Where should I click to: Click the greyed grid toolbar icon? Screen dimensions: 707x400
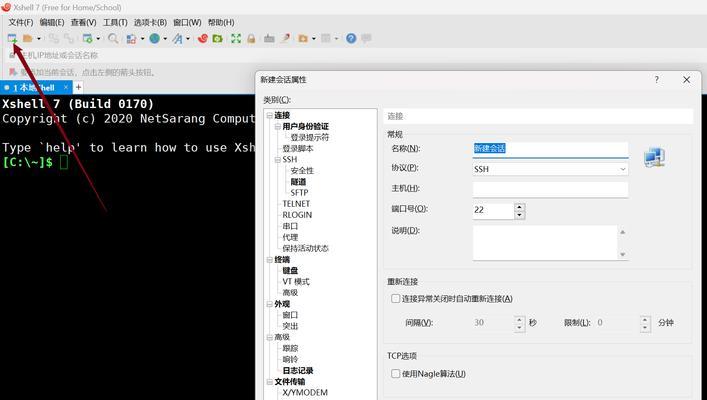coord(326,39)
